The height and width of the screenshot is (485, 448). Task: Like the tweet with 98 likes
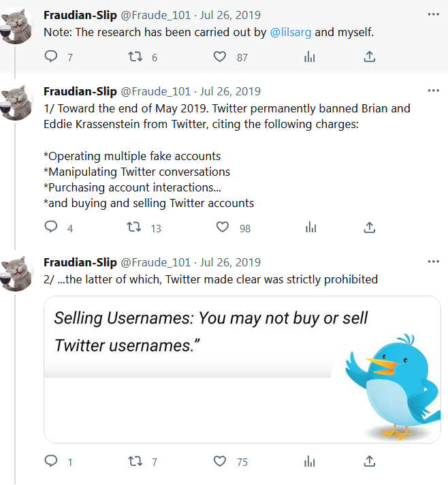point(222,228)
